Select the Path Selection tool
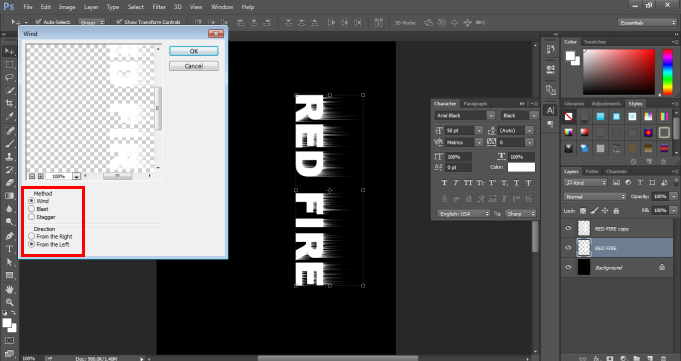The height and width of the screenshot is (361, 681). pos(9,262)
